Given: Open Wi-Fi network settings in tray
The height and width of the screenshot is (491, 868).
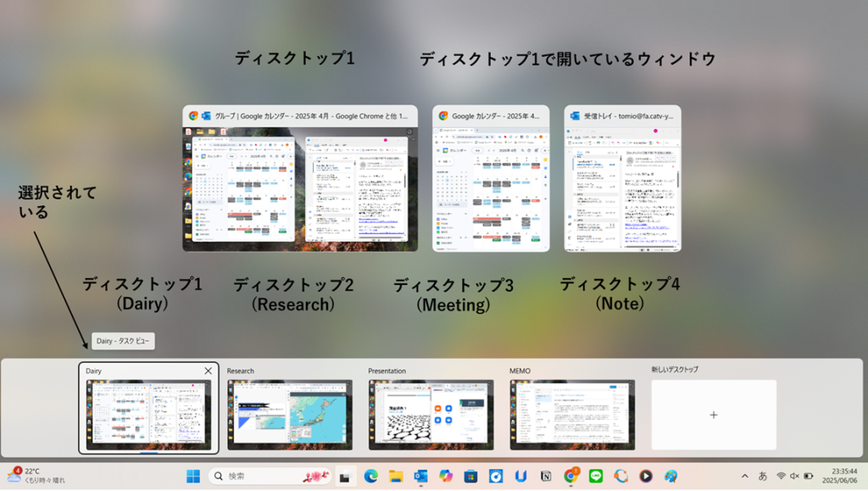Looking at the screenshot, I should coord(781,476).
